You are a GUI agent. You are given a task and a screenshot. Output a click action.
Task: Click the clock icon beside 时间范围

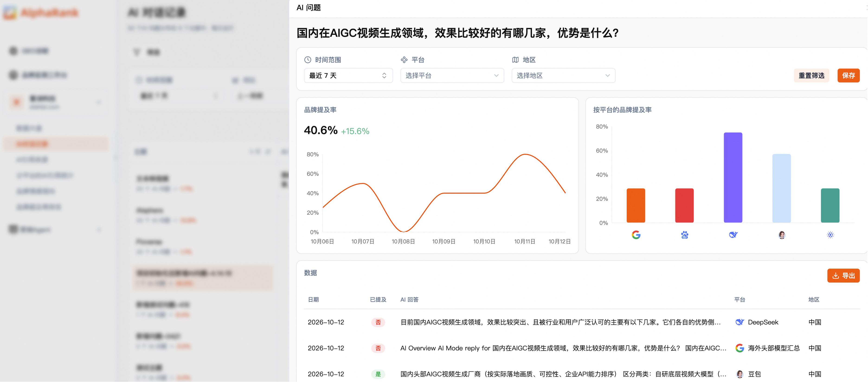(x=307, y=60)
